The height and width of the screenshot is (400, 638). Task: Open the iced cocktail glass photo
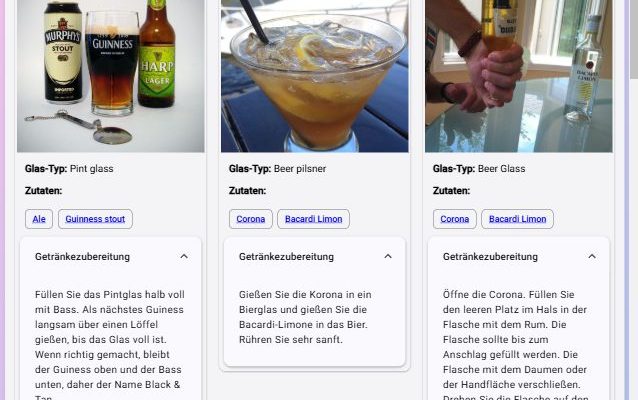pos(315,76)
